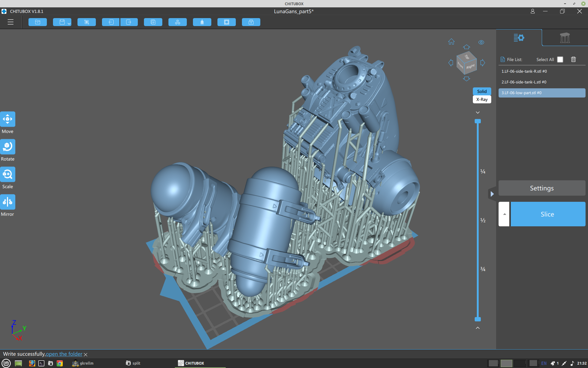Toggle the eye view visibility icon
The image size is (588, 368).
click(481, 42)
